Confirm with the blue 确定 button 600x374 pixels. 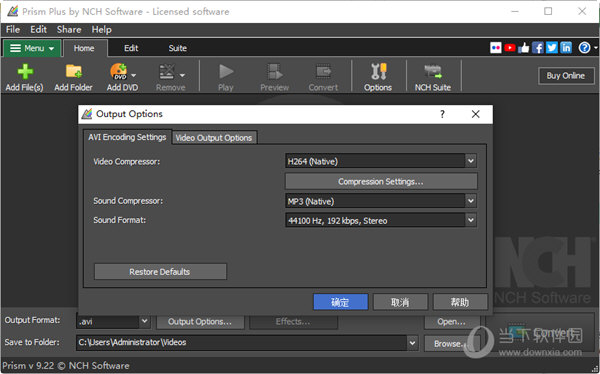[x=341, y=302]
